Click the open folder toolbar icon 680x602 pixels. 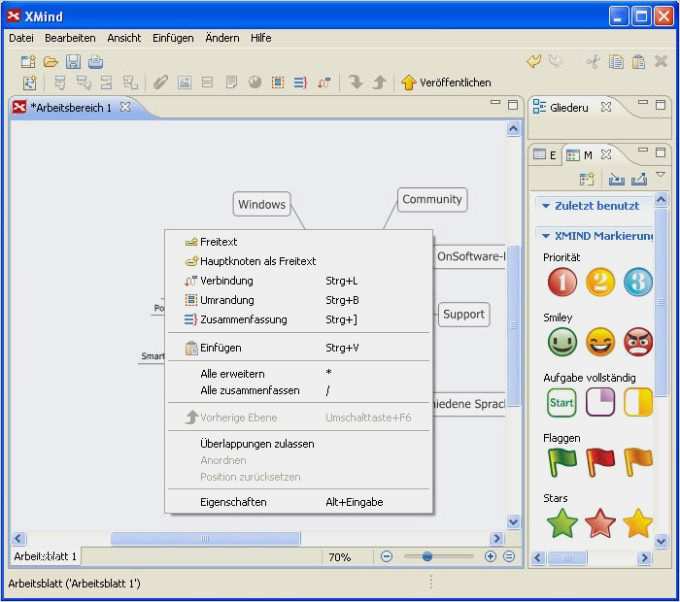51,61
